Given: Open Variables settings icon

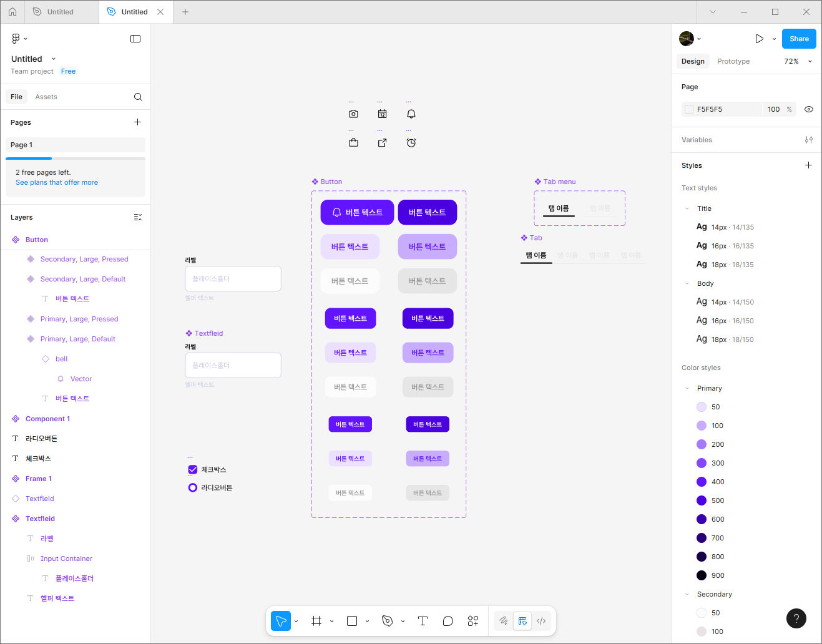Looking at the screenshot, I should 809,140.
